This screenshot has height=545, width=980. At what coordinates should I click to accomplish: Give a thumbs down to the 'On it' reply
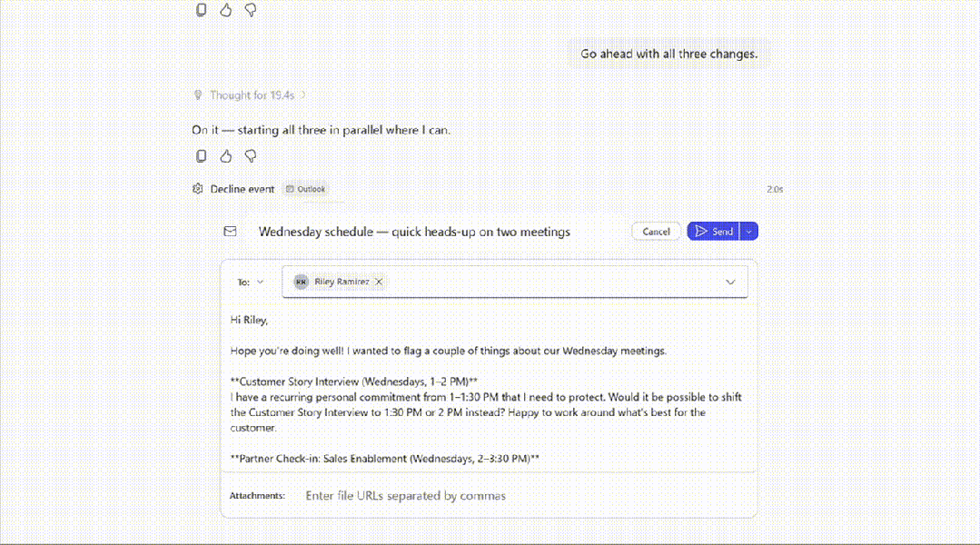pos(251,156)
